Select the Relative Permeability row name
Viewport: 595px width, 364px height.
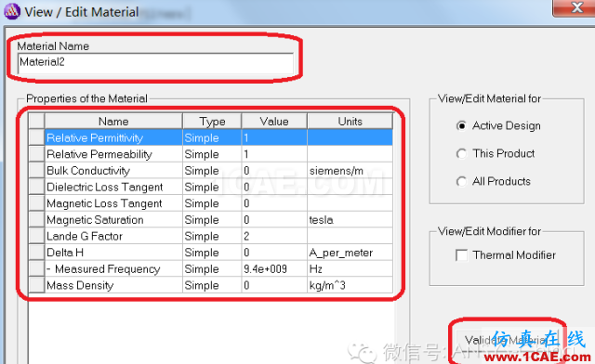tap(113, 154)
